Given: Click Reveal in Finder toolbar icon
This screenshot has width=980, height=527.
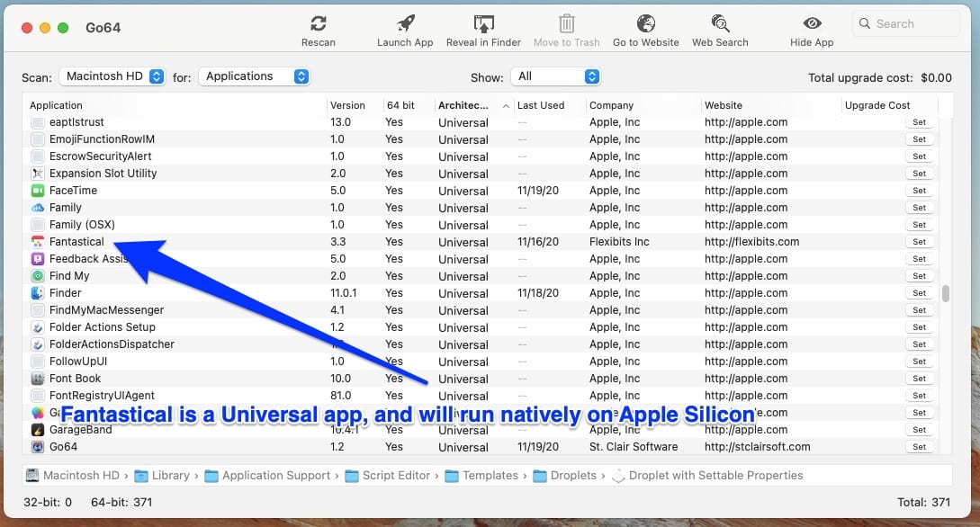Looking at the screenshot, I should click(483, 23).
